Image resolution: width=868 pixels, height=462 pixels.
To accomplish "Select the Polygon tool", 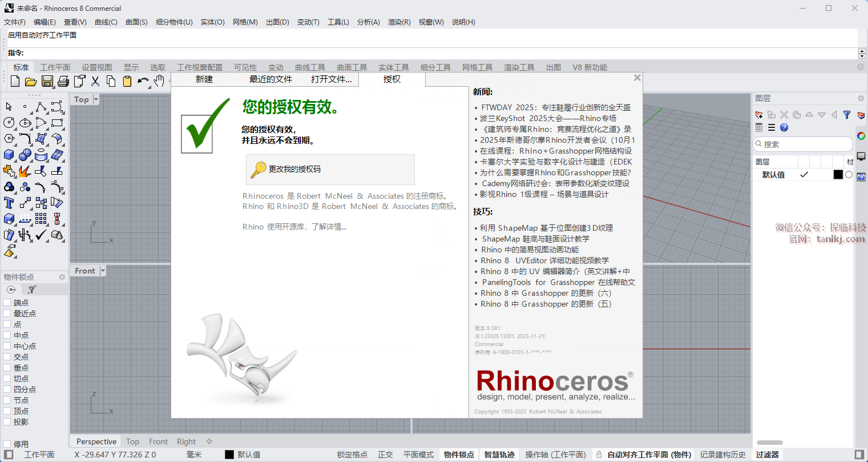I will pyautogui.click(x=9, y=139).
